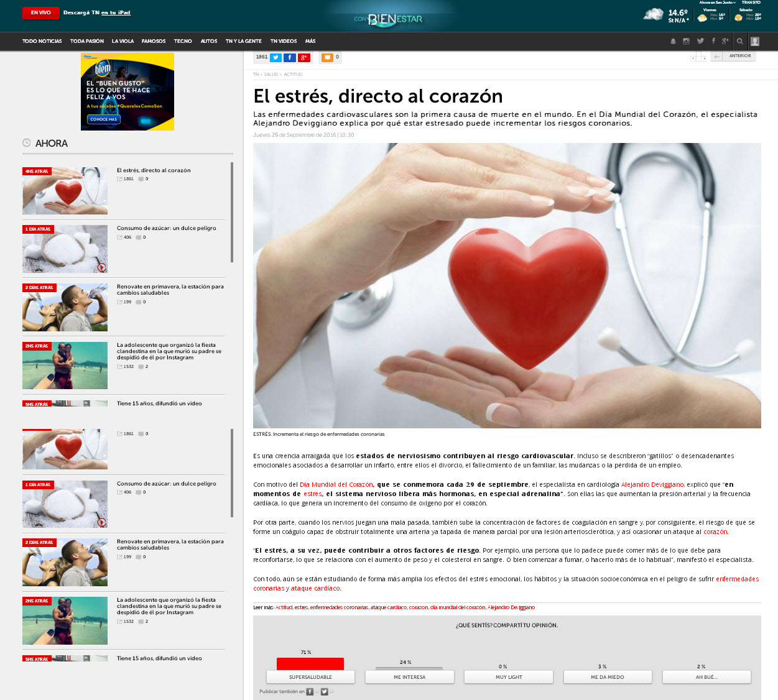778x700 pixels.
Task: Expand the Ahora en San Justo dropdown
Action: coord(718,2)
